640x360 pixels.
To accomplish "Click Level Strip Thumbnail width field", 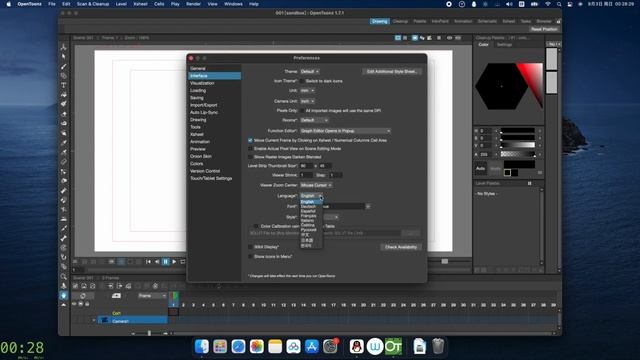I will (306, 166).
